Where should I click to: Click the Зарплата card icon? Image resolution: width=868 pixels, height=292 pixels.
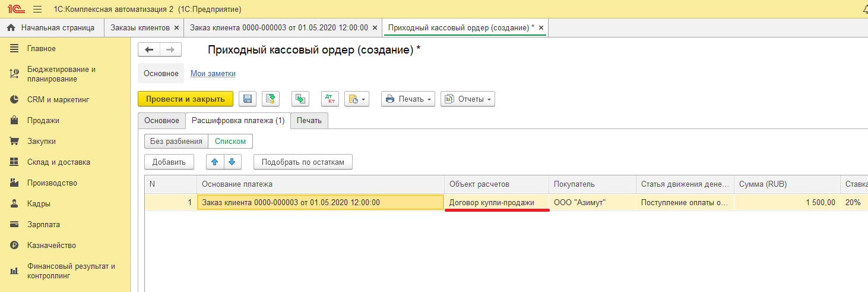click(14, 224)
